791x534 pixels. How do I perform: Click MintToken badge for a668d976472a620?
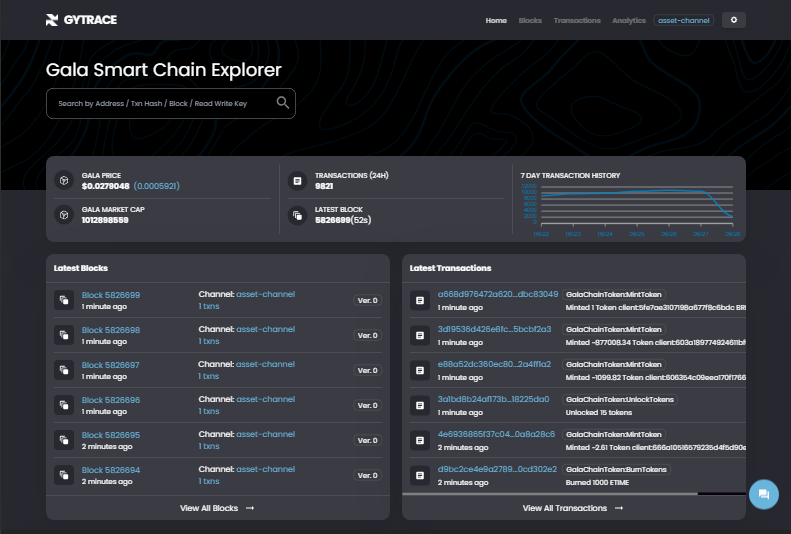(613, 294)
